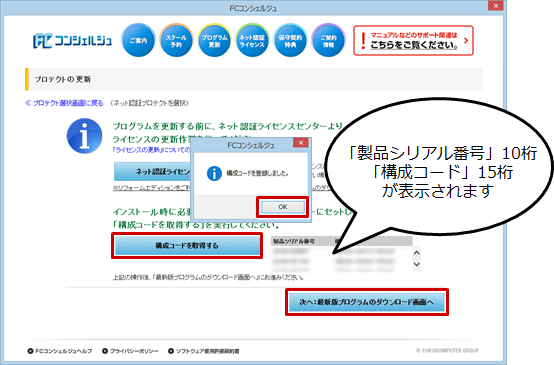The image size is (554, 365).
Task: Open the ご案内 round navigation icon
Action: tap(138, 41)
